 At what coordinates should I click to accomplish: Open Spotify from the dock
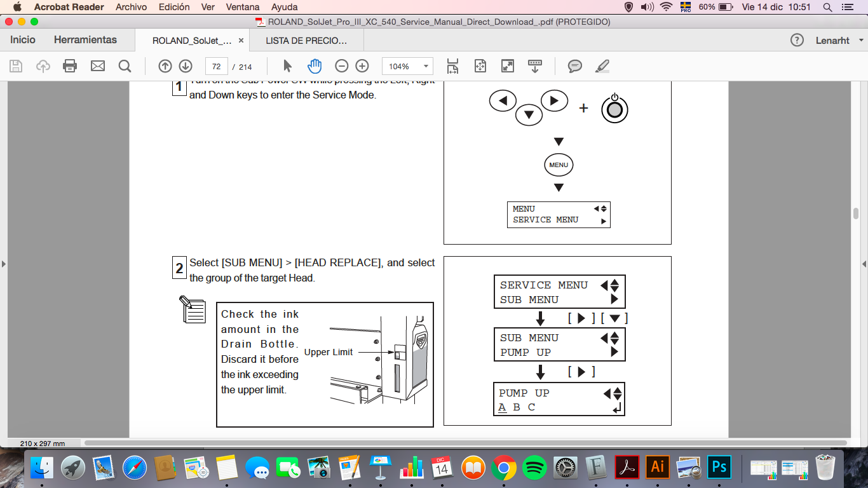(x=534, y=468)
